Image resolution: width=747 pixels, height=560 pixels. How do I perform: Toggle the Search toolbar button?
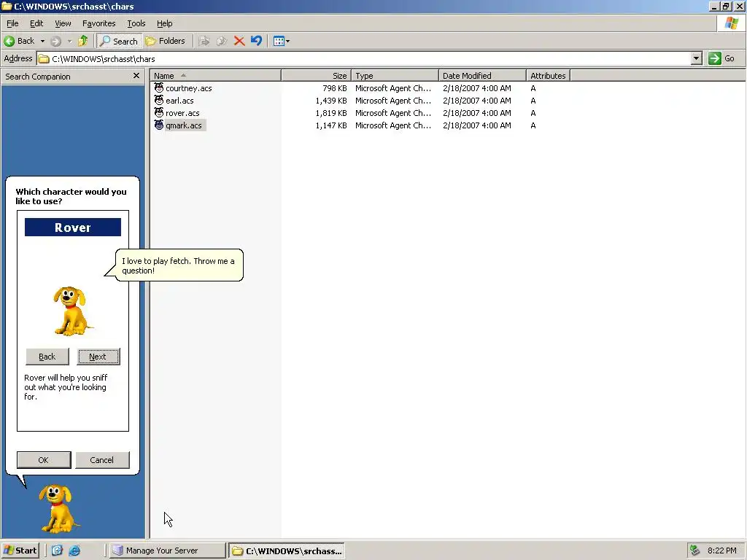(118, 41)
